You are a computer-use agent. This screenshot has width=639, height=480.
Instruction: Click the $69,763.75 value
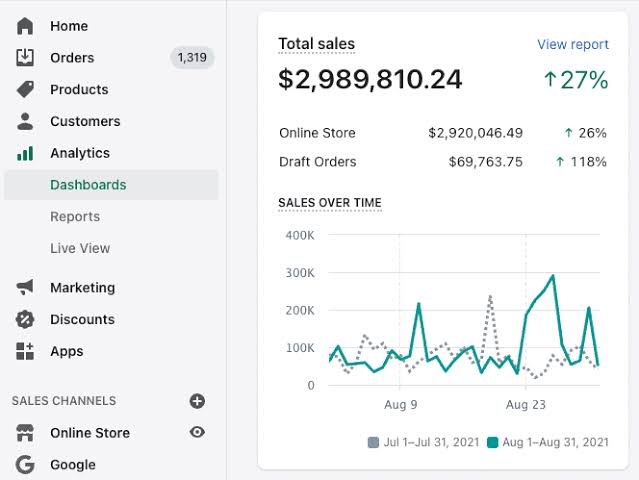485,162
